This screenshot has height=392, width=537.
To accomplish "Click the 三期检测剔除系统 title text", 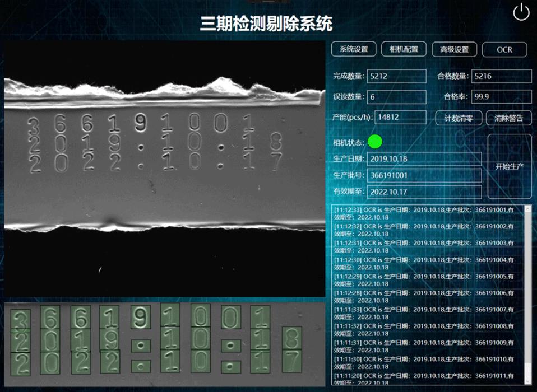I will [x=266, y=24].
